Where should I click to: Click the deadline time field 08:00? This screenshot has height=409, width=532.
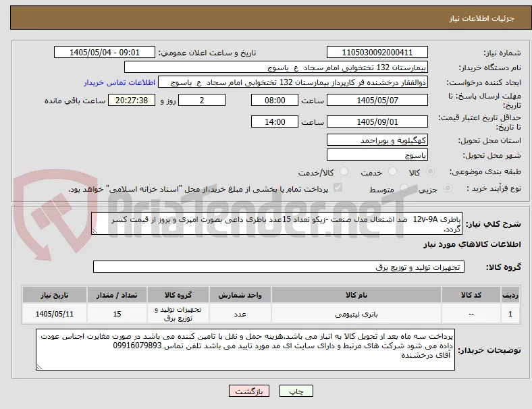point(275,101)
